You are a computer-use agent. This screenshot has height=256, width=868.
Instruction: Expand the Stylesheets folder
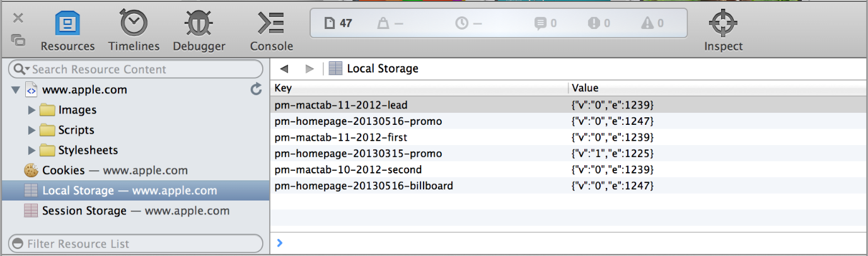(32, 151)
